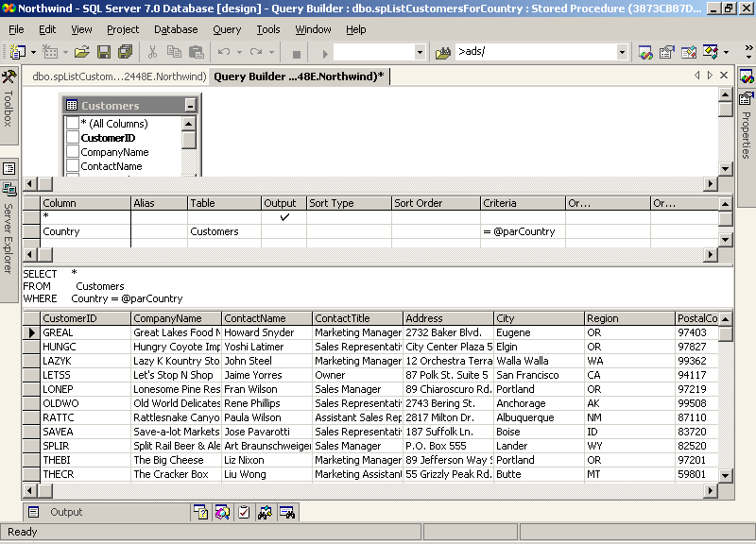The width and height of the screenshot is (756, 544).
Task: Expand Add New Item dropdown arrow
Action: coord(65,52)
